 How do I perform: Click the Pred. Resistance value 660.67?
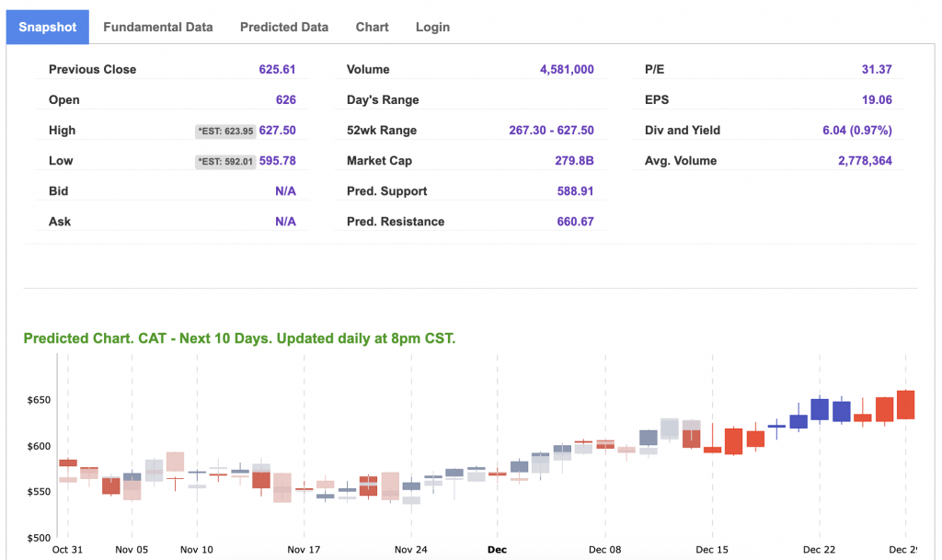(575, 222)
